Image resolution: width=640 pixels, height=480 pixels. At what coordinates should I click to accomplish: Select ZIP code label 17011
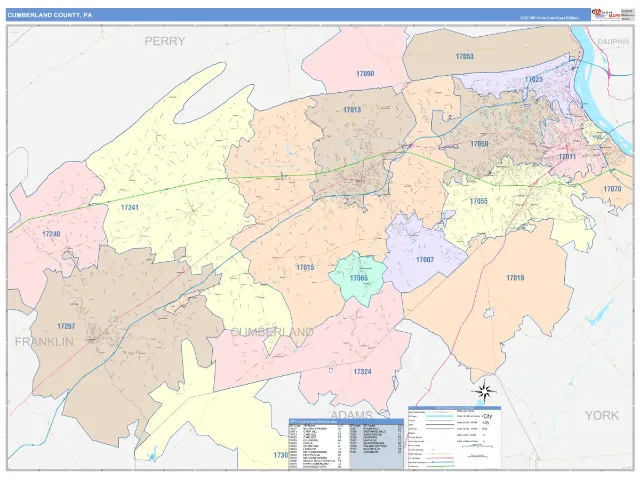pos(567,157)
